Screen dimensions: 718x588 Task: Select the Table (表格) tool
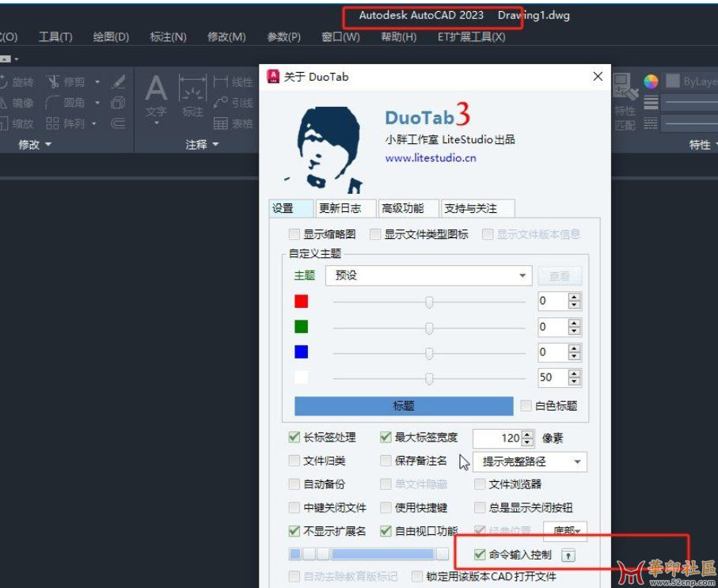point(233,123)
